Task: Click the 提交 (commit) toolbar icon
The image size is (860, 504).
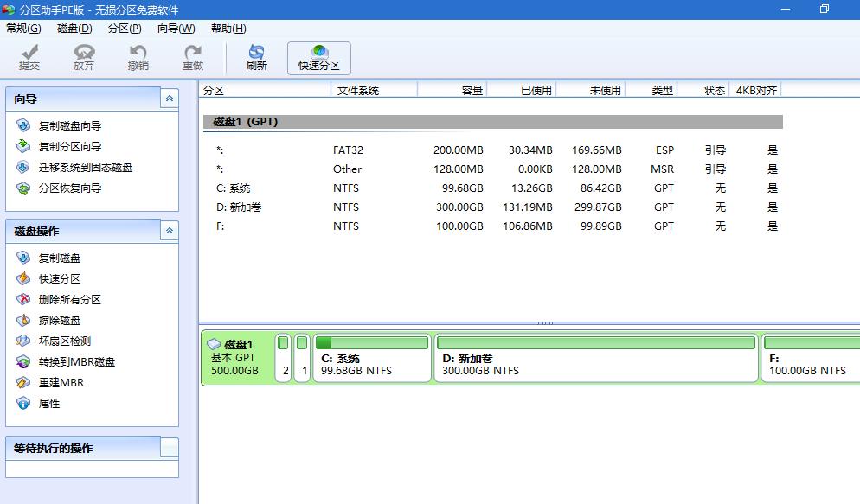Action: tap(29, 56)
